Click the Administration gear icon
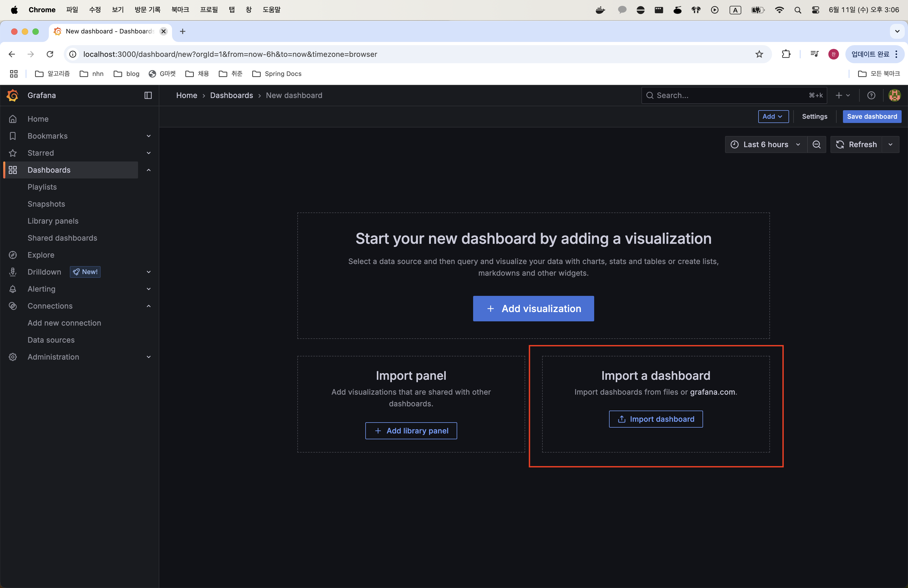The width and height of the screenshot is (908, 588). (13, 357)
